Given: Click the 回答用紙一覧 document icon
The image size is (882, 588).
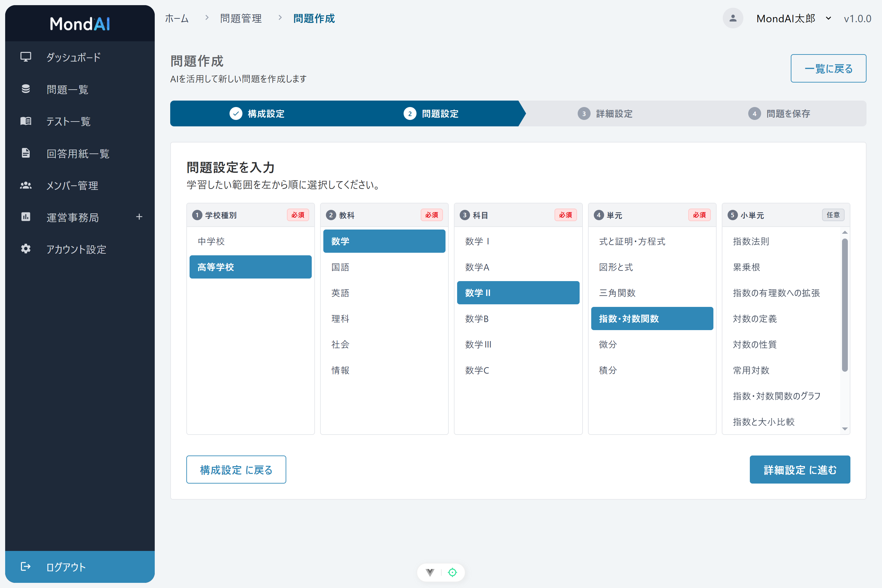Looking at the screenshot, I should pyautogui.click(x=25, y=153).
